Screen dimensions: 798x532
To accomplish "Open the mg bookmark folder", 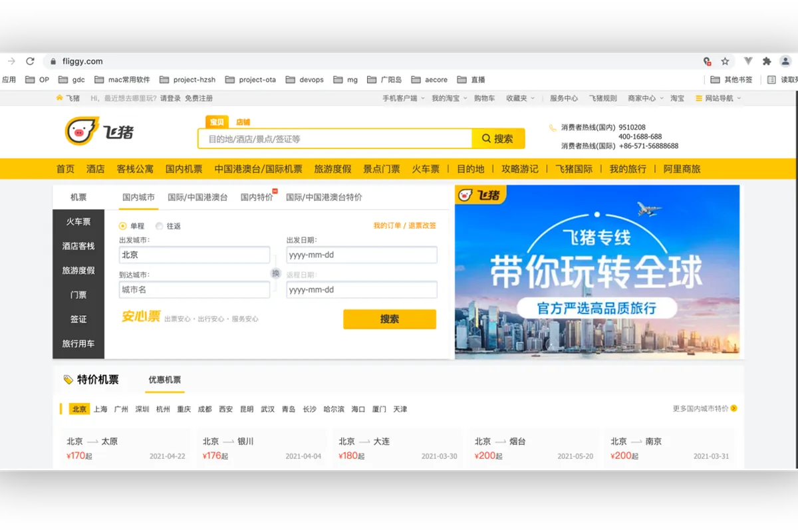I will click(x=346, y=80).
